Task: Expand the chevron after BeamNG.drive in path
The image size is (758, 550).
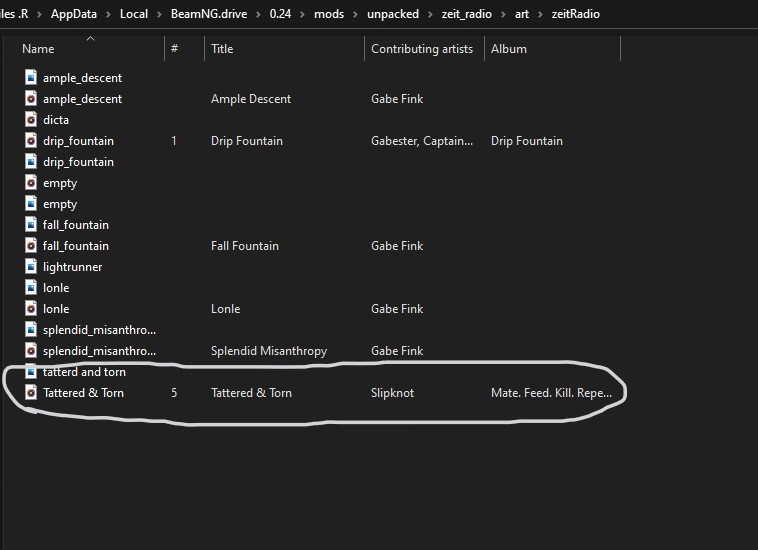Action: click(x=258, y=14)
